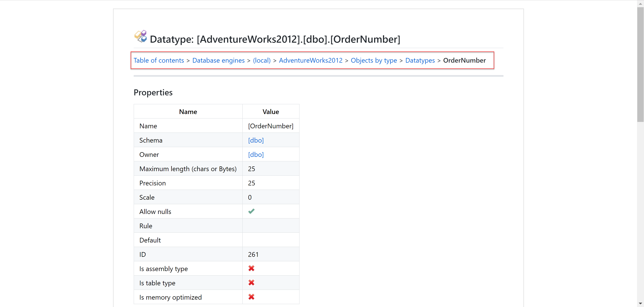Select the [OrderNumber] value cell
Viewport: 644px width, 307px height.
[x=271, y=126]
